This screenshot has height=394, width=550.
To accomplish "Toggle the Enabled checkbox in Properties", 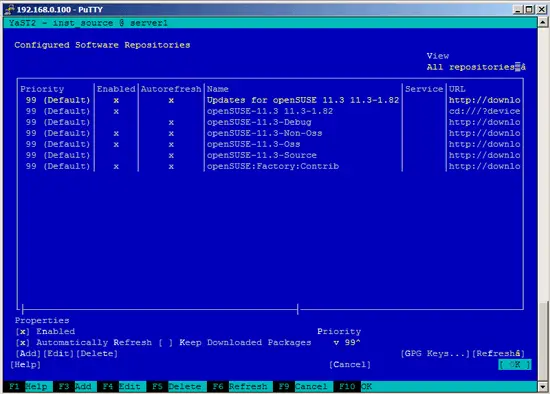I will tap(23, 332).
